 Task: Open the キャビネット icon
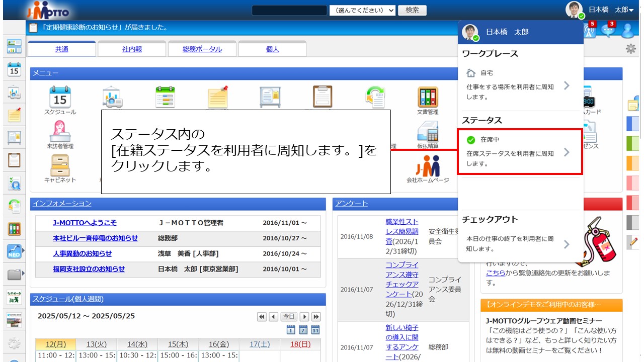[60, 166]
